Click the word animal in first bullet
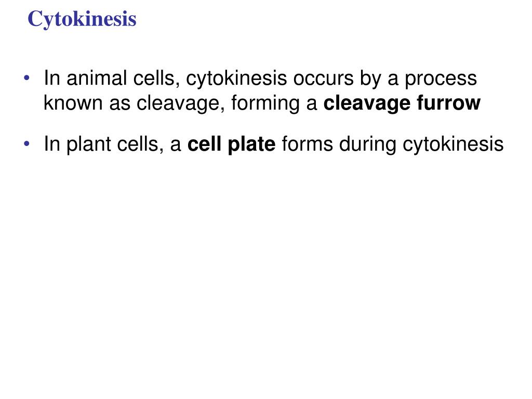 tap(97, 78)
